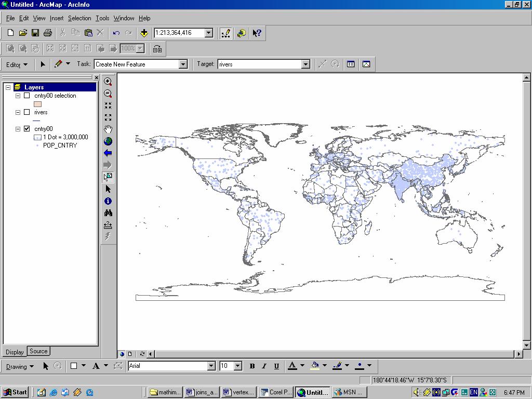Launch ArcCatalog from the toolbar
This screenshot has width=532, height=399.
(x=242, y=33)
